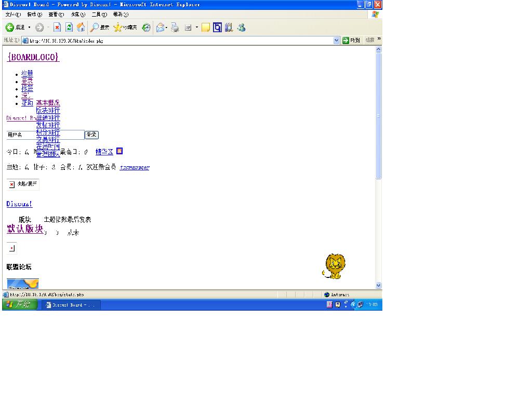Click the lion mascot image
Viewport: 532px width, 399px height.
[x=334, y=267]
